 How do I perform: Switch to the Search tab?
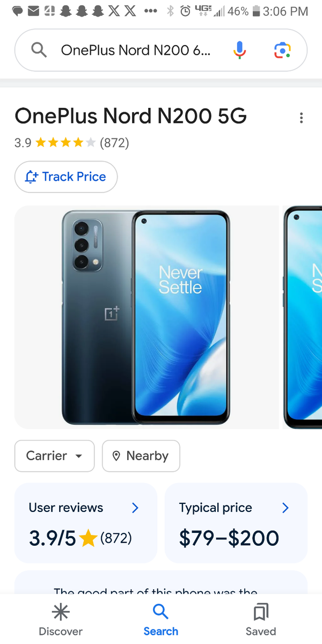160,619
